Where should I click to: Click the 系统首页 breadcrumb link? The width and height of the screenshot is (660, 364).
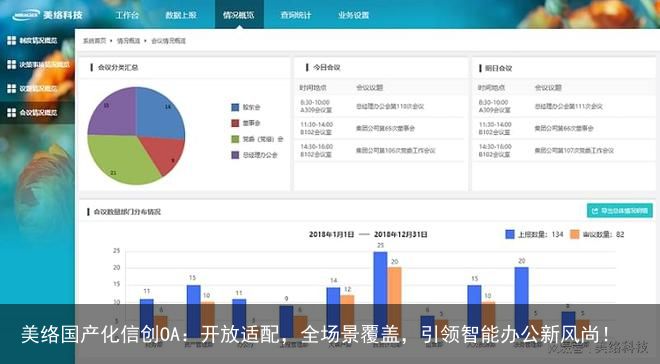(x=94, y=41)
